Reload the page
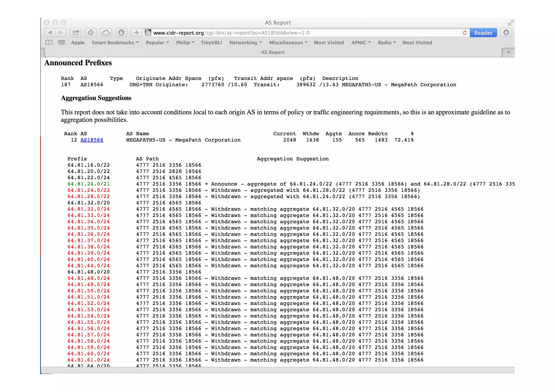Image resolution: width=555 pixels, height=392 pixels. pos(464,33)
